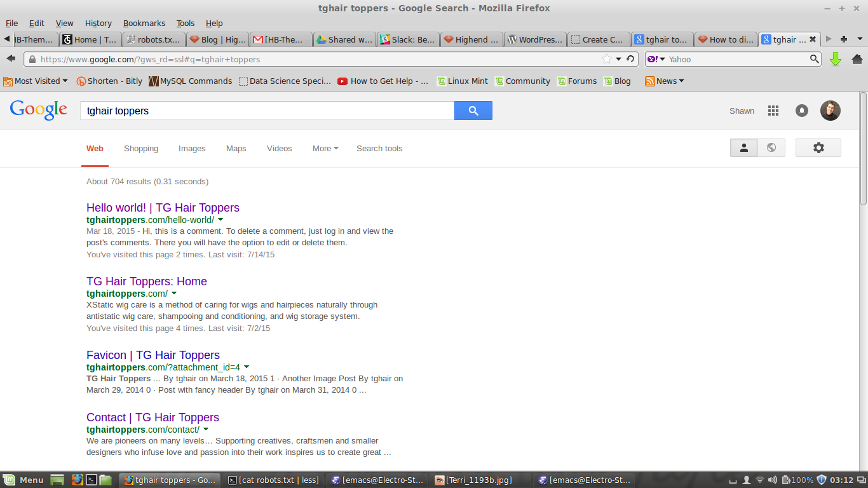Switch to Create C... tab
Image resolution: width=868 pixels, height=488 pixels.
tap(599, 39)
